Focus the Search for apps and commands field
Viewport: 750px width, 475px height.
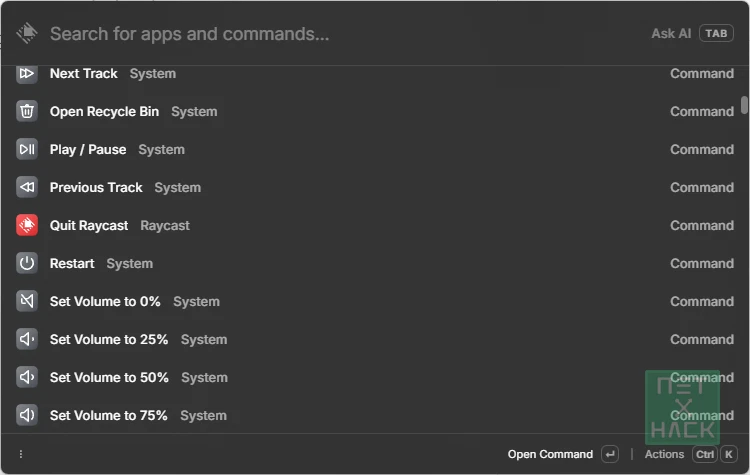(x=344, y=33)
